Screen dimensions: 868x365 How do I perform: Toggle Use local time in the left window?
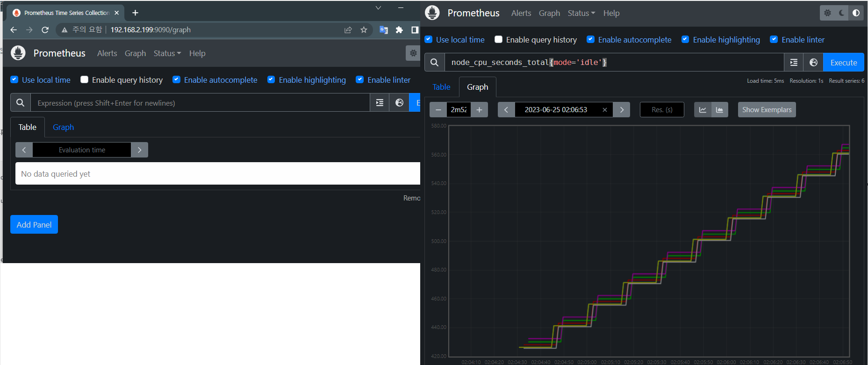click(14, 79)
